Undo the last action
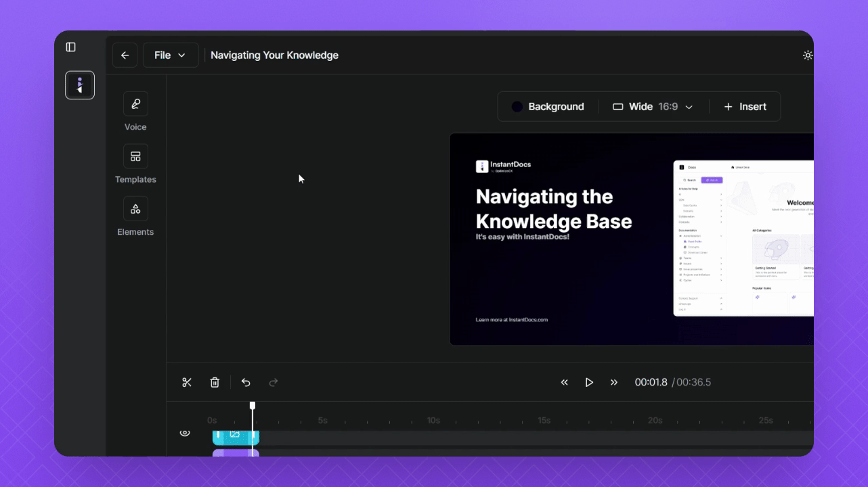Screen dimensions: 868x487 coord(246,383)
